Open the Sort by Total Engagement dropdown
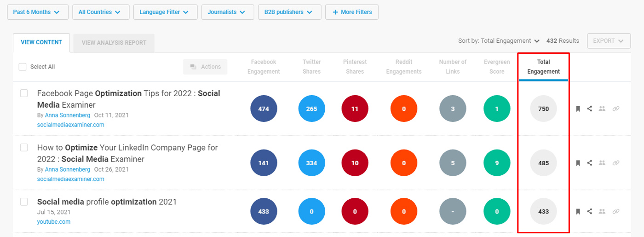 (x=499, y=41)
